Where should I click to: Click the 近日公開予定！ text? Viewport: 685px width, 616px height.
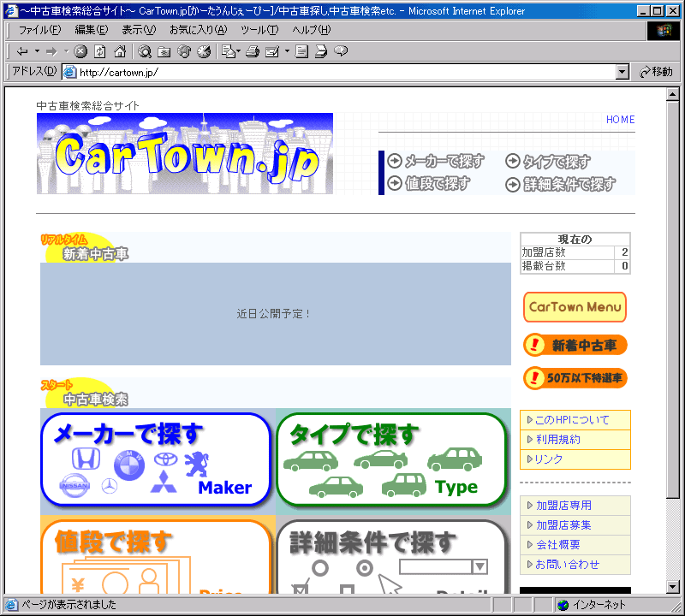pos(273,314)
